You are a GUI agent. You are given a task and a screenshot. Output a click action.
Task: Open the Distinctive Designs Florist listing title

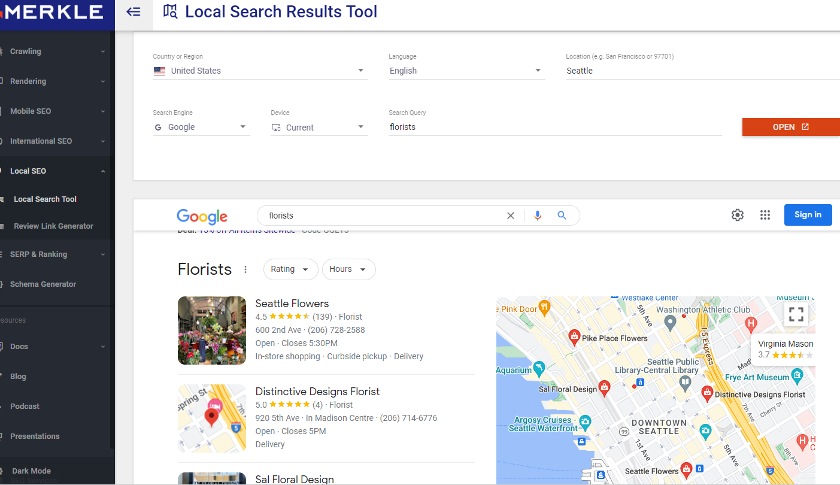317,391
